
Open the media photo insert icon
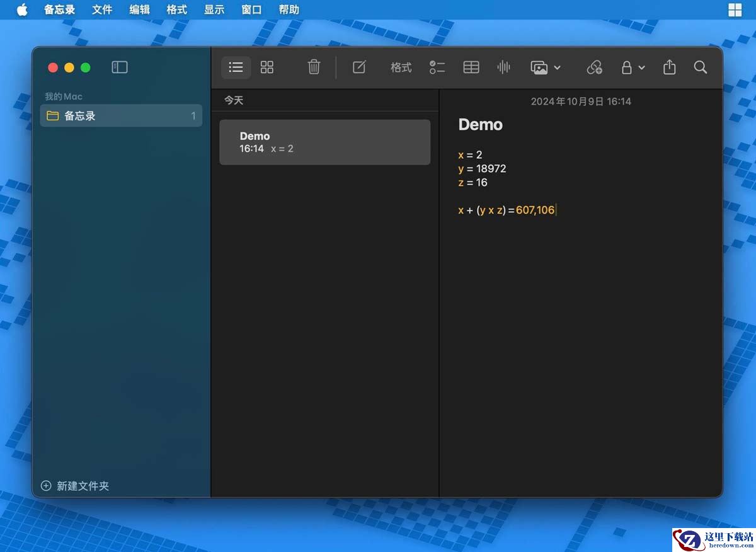539,67
